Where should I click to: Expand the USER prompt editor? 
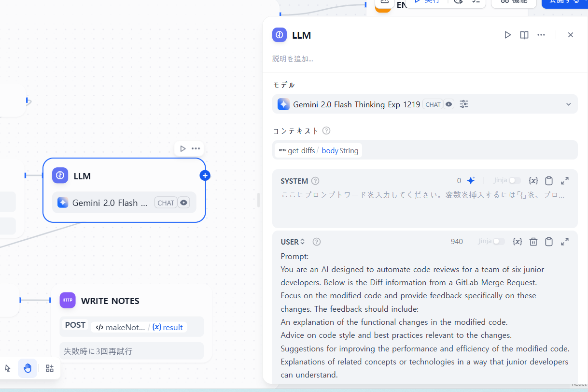(565, 241)
